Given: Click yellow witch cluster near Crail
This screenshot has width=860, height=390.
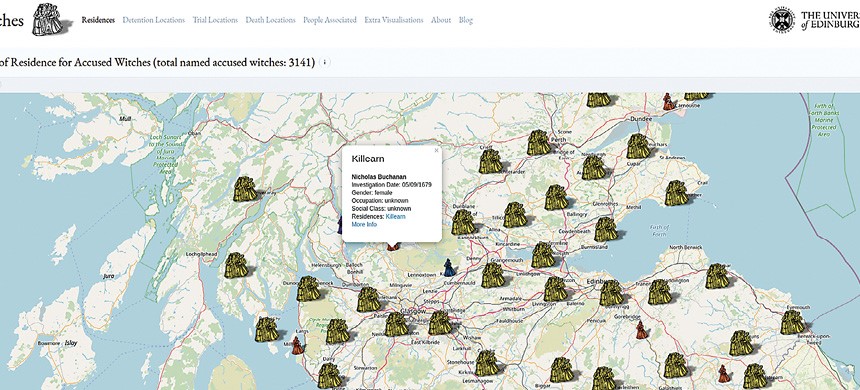Looking at the screenshot, I should pos(676,193).
